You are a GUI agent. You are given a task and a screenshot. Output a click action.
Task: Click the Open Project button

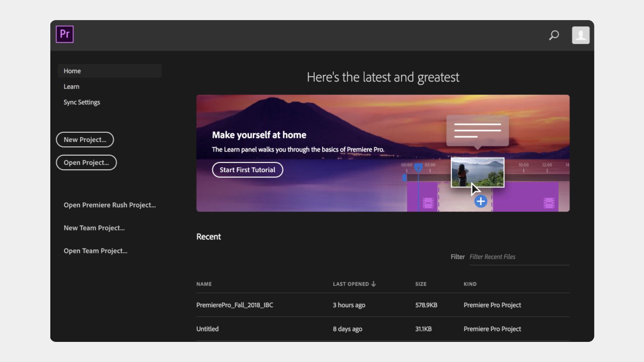86,162
